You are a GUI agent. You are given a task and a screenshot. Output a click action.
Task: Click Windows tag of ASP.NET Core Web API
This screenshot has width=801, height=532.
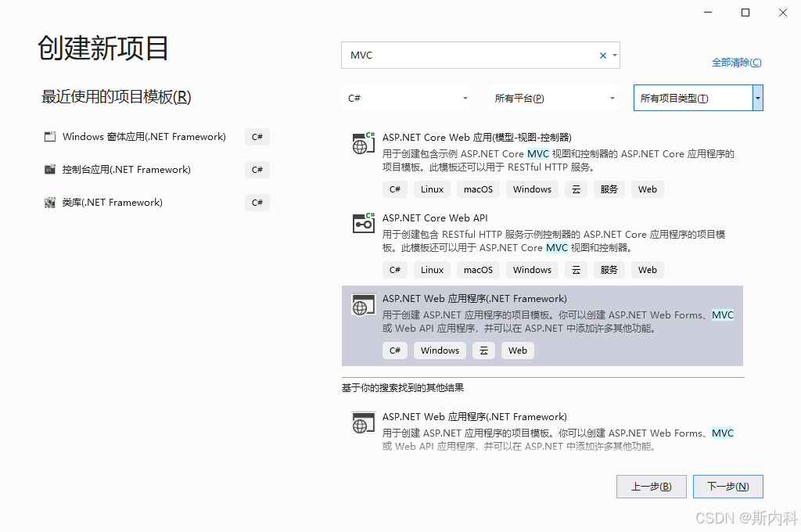click(532, 270)
